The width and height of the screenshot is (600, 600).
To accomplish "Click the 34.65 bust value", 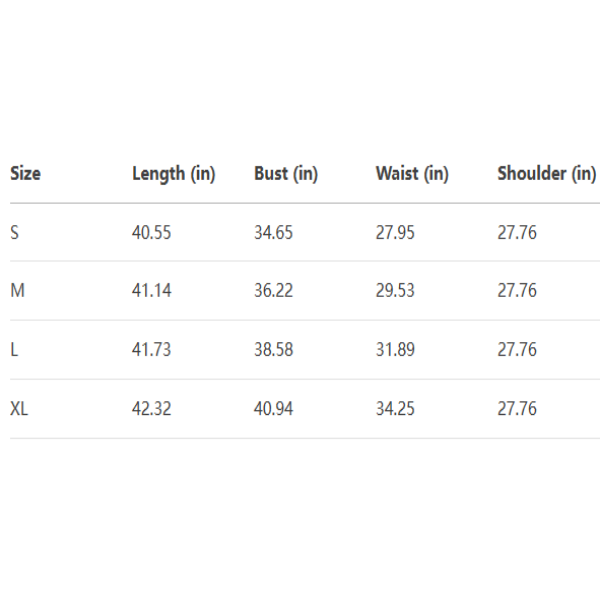I will [274, 233].
